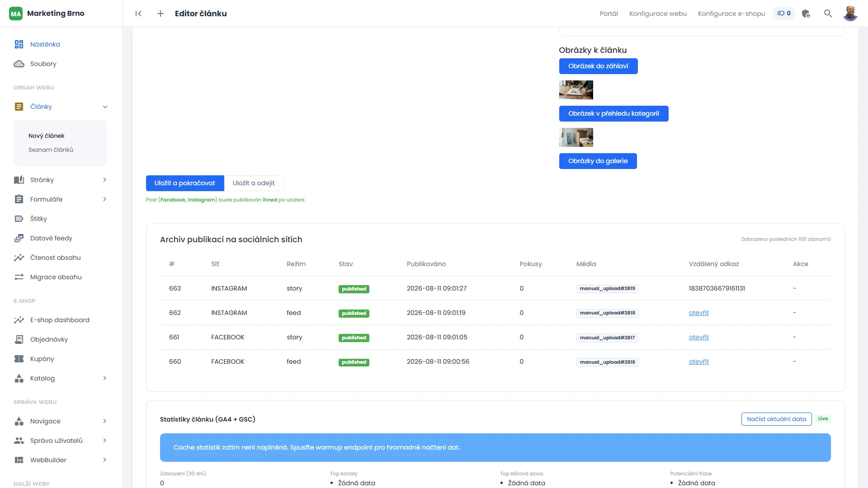Click the Správa uživatelů people icon

point(19,441)
